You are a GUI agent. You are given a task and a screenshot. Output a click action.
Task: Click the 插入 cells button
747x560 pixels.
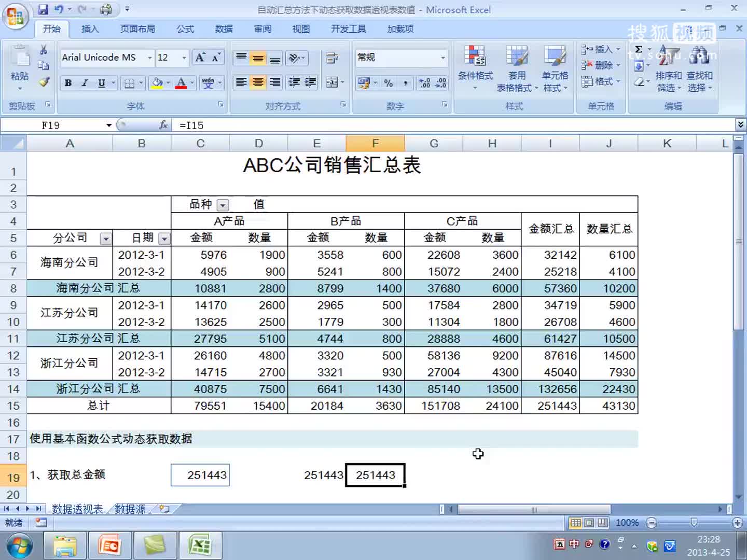600,50
